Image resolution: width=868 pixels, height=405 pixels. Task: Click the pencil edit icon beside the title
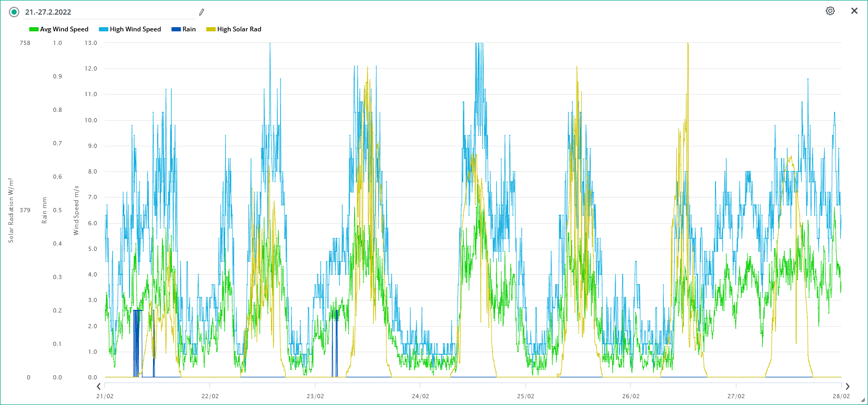point(202,12)
